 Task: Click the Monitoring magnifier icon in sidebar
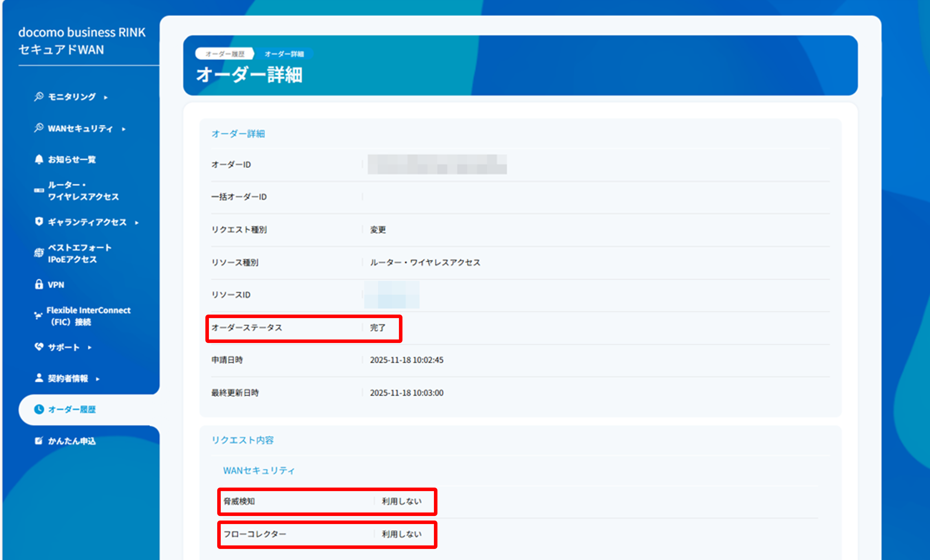[x=39, y=97]
